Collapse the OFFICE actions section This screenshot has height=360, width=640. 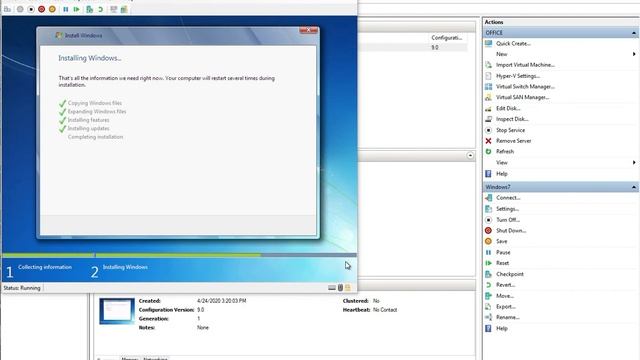click(633, 33)
